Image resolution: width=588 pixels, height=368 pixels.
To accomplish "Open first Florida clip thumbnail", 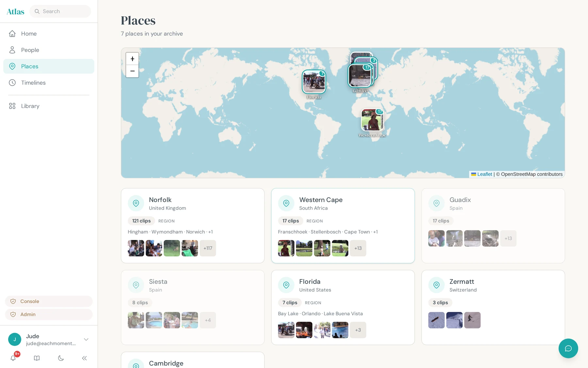I will pyautogui.click(x=286, y=330).
